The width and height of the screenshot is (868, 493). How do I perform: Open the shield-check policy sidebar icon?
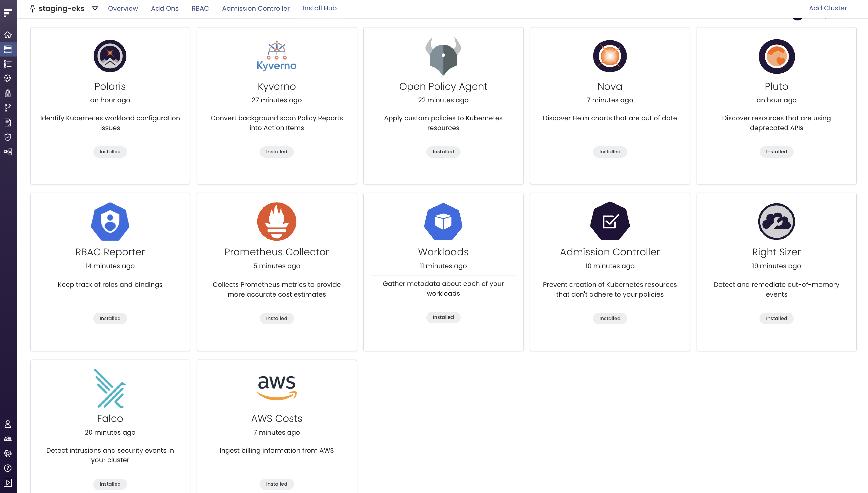pyautogui.click(x=8, y=137)
